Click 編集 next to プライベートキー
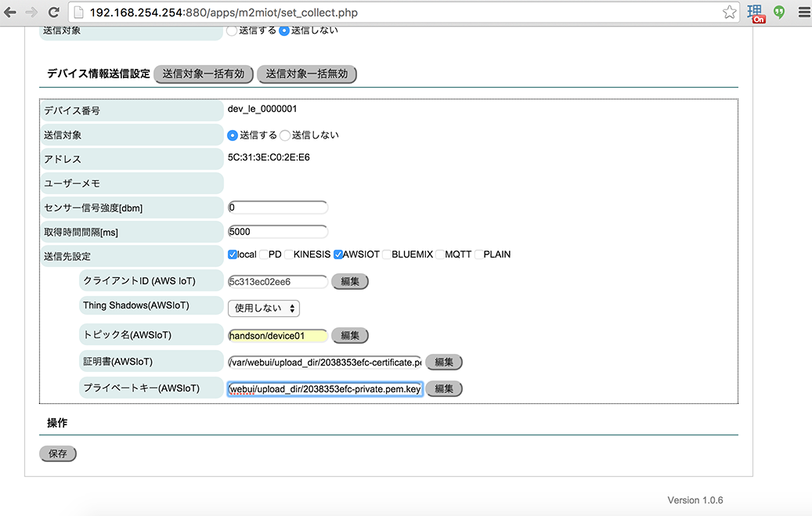 click(x=444, y=388)
